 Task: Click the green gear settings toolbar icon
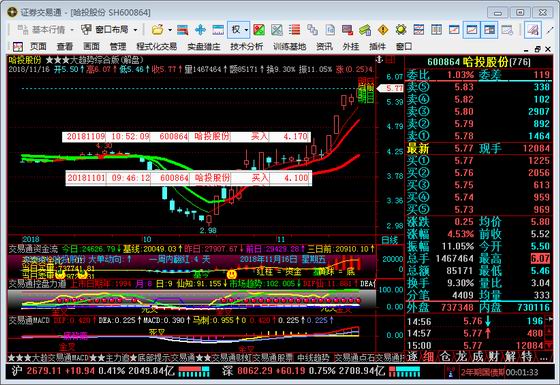coord(401,30)
